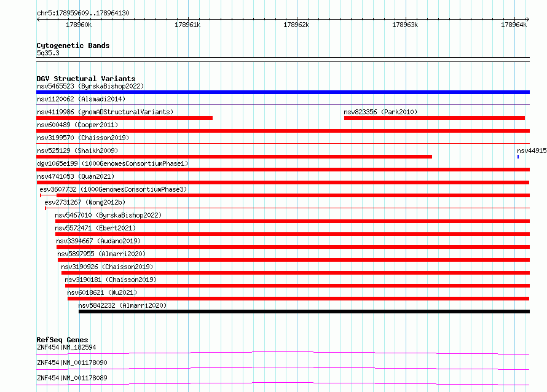Click the nsv5897955 (Almarri2020) label
Viewport: 547px width, 392px height.
101,254
